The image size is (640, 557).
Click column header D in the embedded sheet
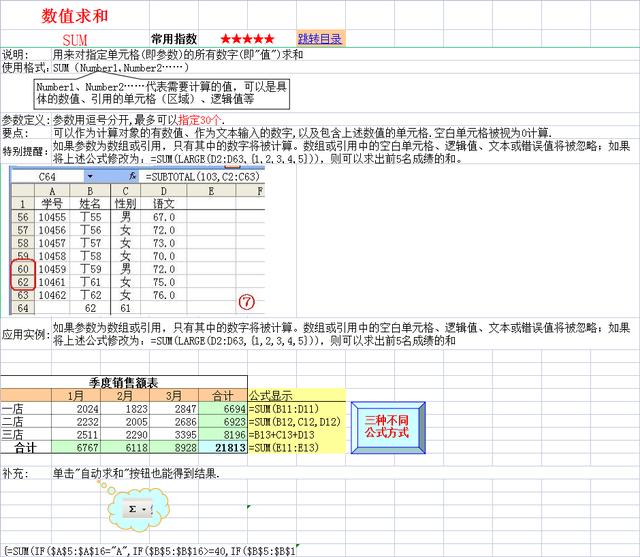point(164,191)
